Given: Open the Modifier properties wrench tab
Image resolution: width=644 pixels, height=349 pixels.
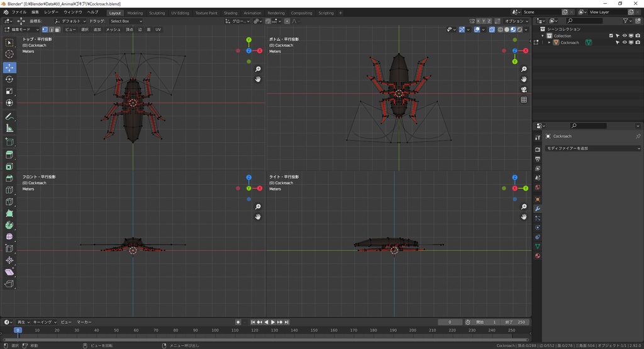Looking at the screenshot, I should pyautogui.click(x=538, y=208).
